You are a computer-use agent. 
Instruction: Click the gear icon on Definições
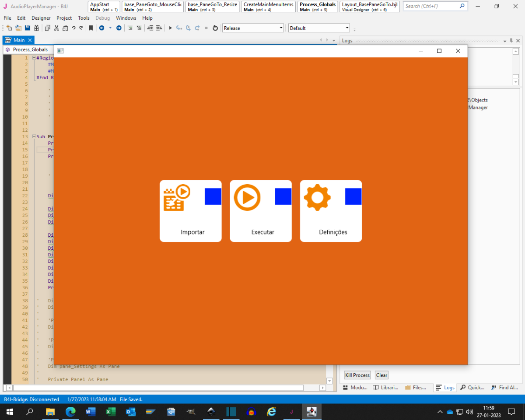click(x=317, y=197)
